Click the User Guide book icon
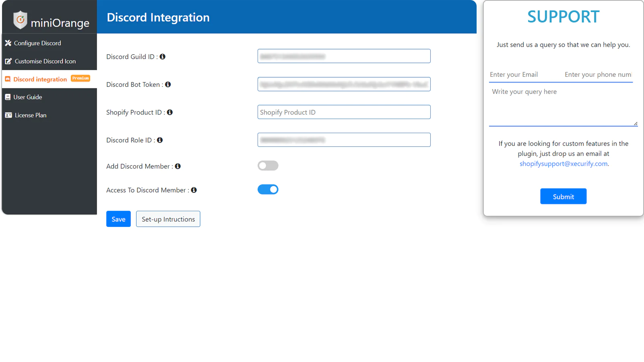 coord(8,97)
